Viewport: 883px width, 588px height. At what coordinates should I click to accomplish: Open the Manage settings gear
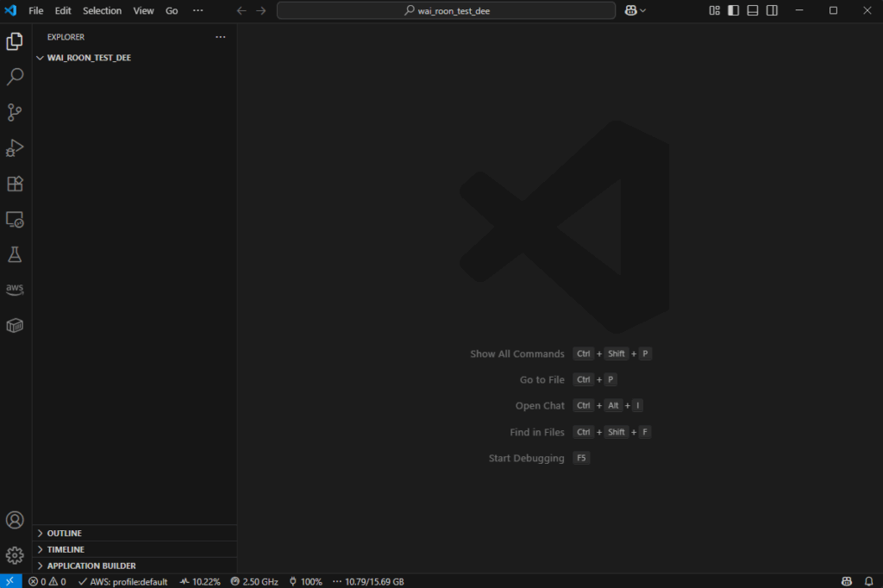coord(15,555)
